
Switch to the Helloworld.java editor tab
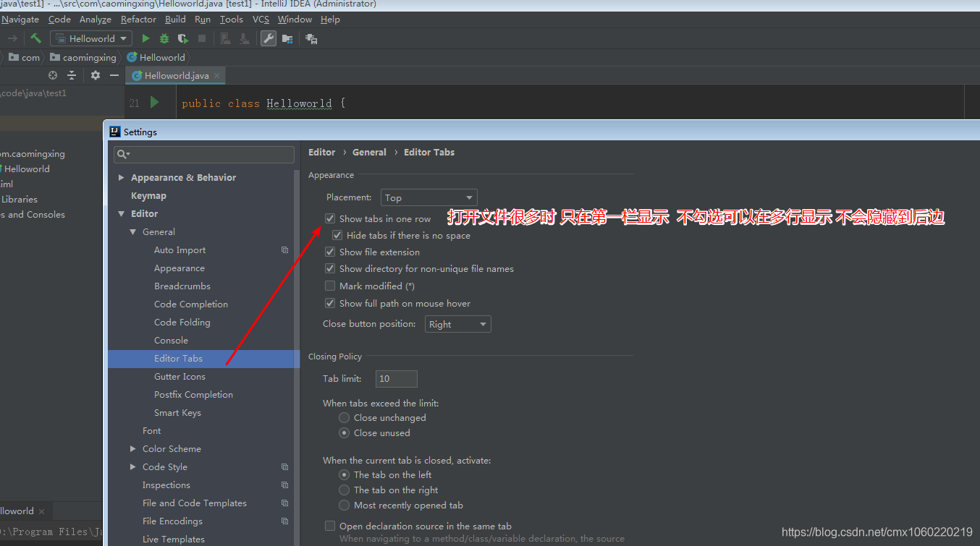(176, 75)
